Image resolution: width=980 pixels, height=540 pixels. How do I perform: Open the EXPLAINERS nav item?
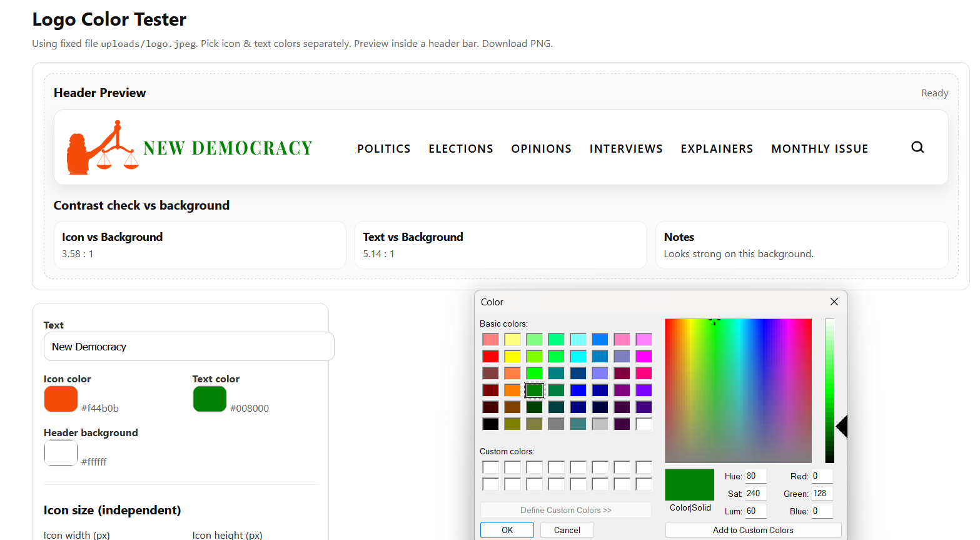tap(717, 149)
